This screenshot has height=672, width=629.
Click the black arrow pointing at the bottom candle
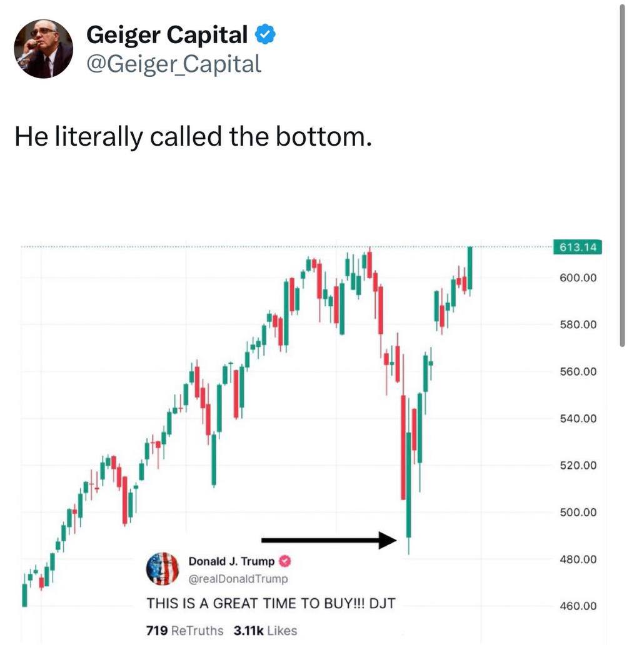(329, 541)
